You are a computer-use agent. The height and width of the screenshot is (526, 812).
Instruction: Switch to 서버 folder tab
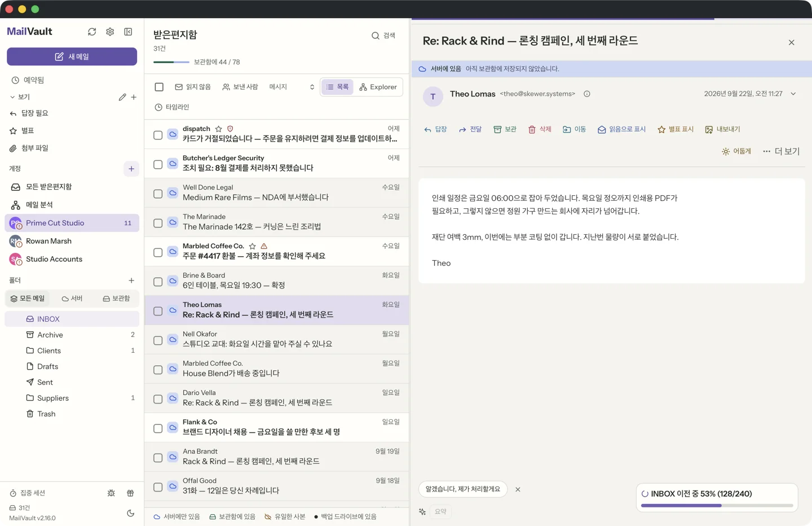[x=72, y=299]
